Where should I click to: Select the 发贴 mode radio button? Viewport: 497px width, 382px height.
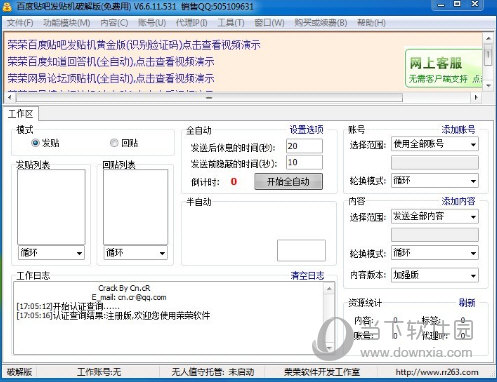35,143
